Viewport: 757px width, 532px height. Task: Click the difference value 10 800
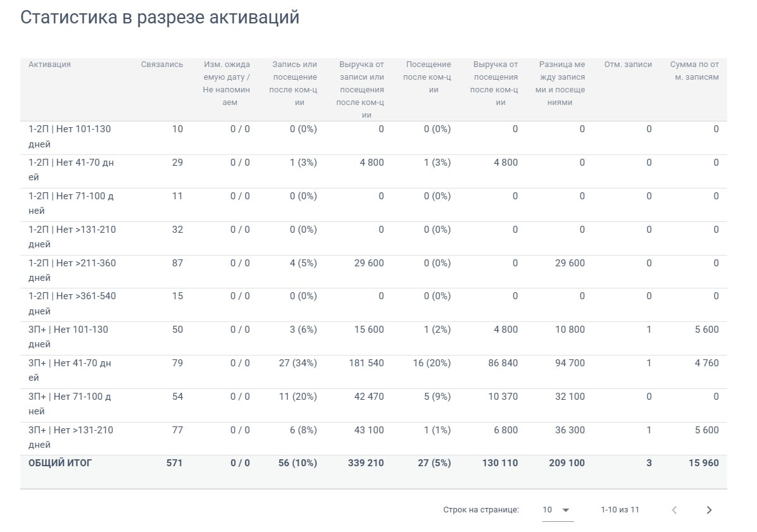coord(570,330)
